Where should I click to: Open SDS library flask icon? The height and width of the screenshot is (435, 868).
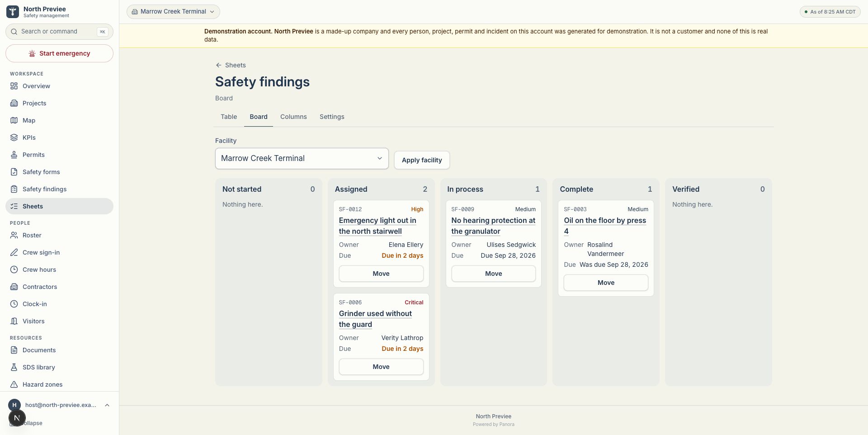[14, 367]
